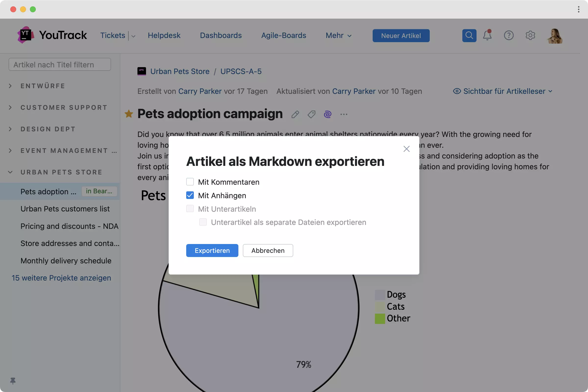Click the pin icon in the sidebar bottom
Viewport: 588px width, 392px height.
point(13,380)
